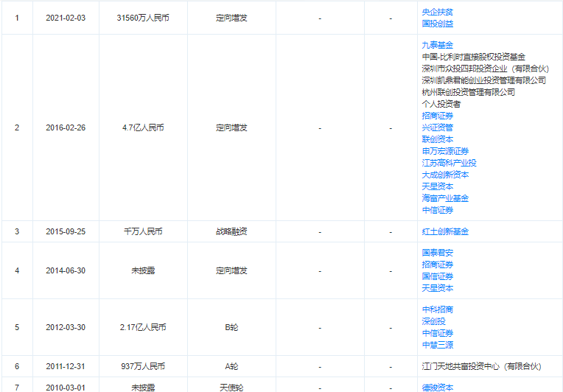Visit the 国信证券 investor link
Screen dimensions: 563x392
[x=437, y=276]
